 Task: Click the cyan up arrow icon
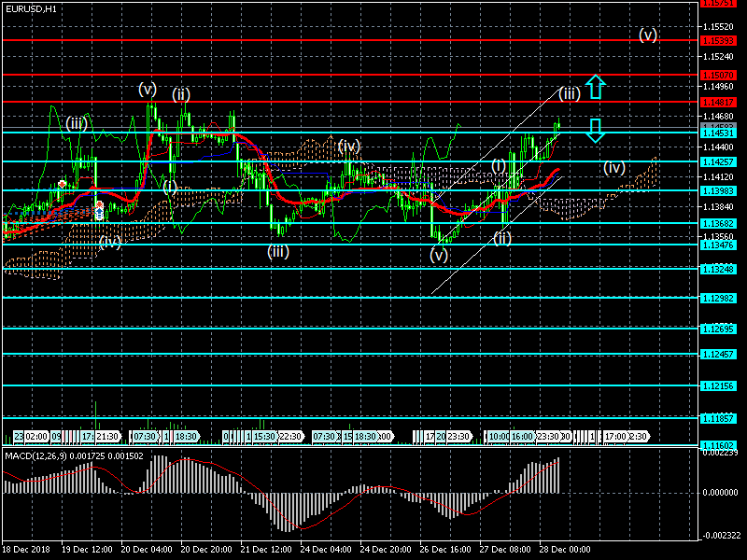coord(597,88)
